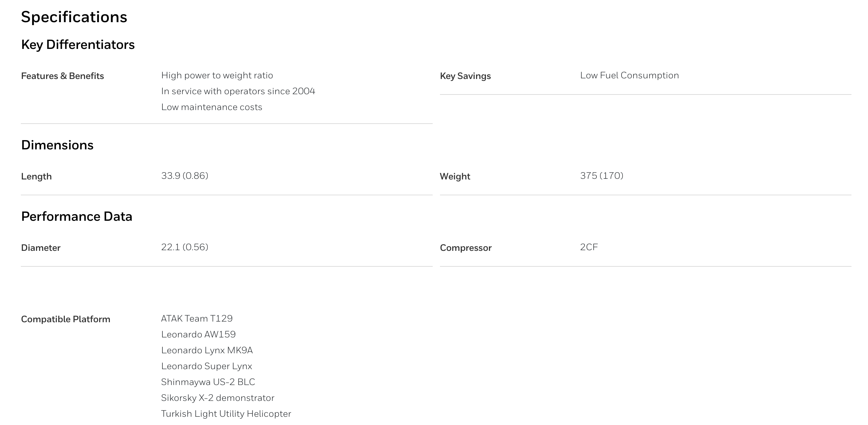This screenshot has height=425, width=868.
Task: Click the Performance Data heading
Action: click(76, 216)
